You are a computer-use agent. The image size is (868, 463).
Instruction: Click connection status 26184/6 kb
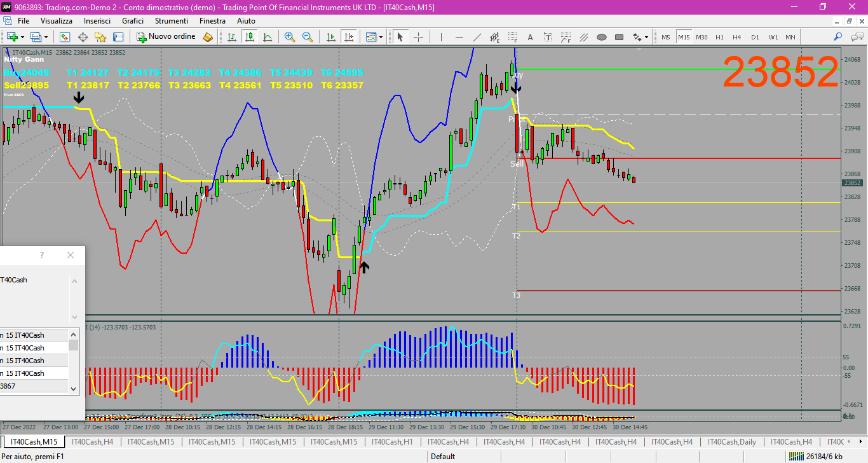(815, 456)
